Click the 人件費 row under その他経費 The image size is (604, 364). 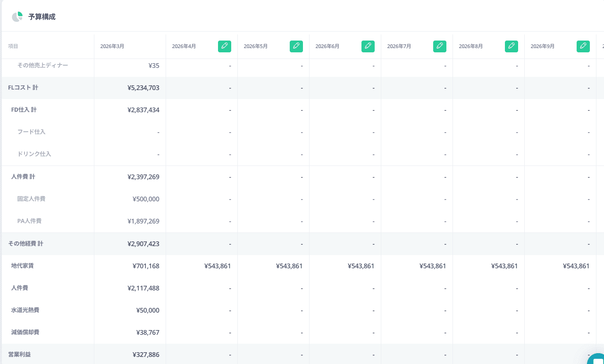point(19,288)
